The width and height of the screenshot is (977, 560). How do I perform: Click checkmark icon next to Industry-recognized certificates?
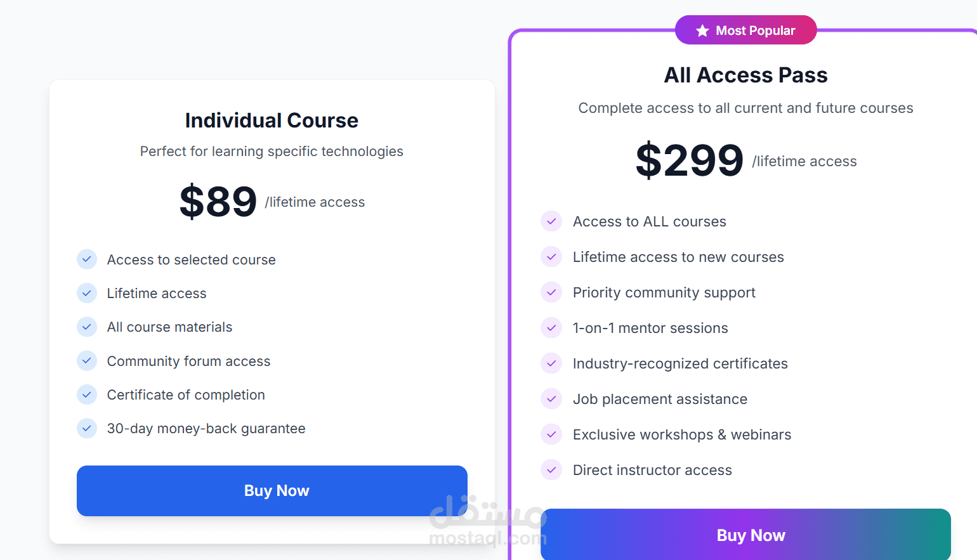click(551, 363)
